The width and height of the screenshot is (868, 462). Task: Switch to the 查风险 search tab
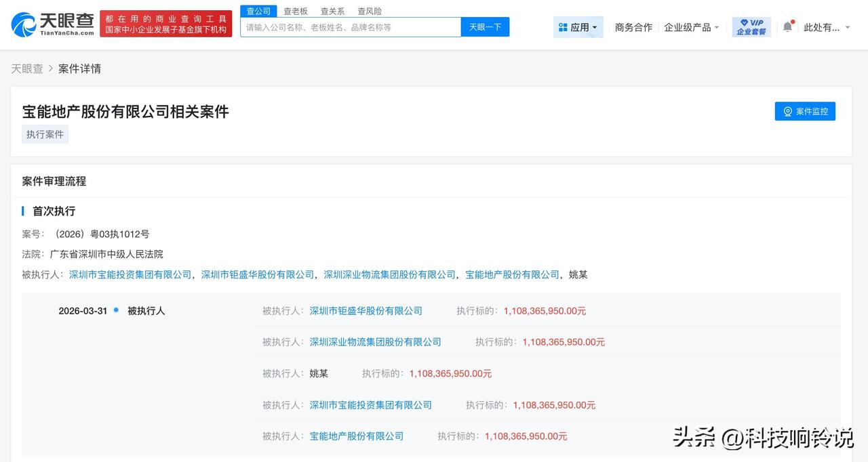369,11
